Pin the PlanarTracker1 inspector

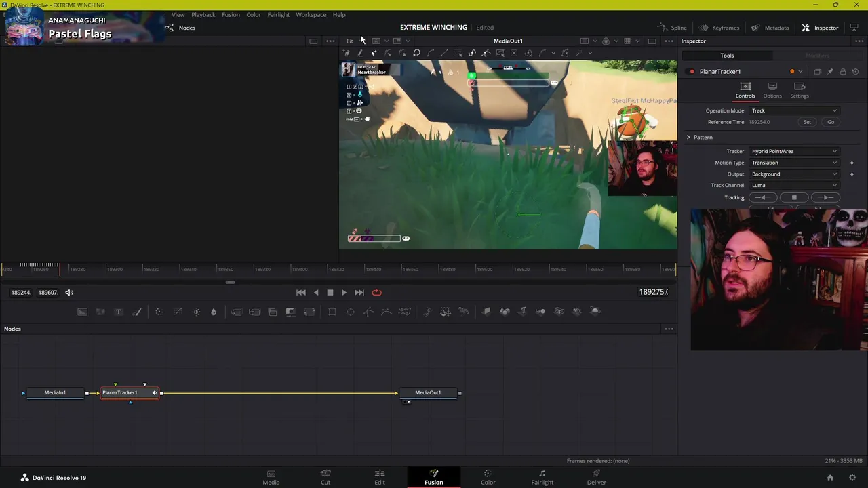830,71
